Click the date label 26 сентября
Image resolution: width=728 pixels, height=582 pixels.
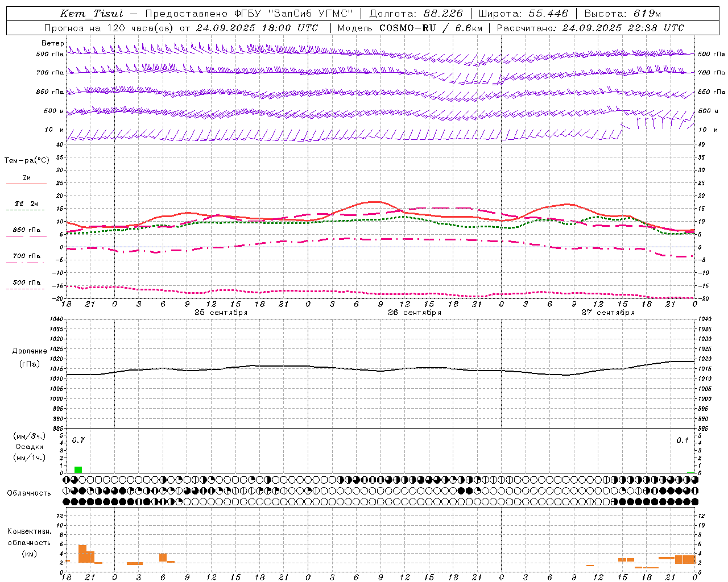point(415,313)
